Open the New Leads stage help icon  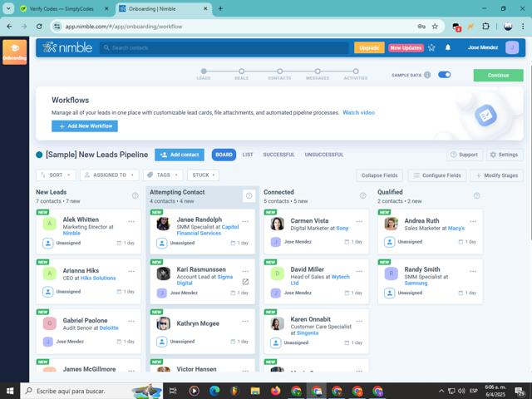pos(135,196)
